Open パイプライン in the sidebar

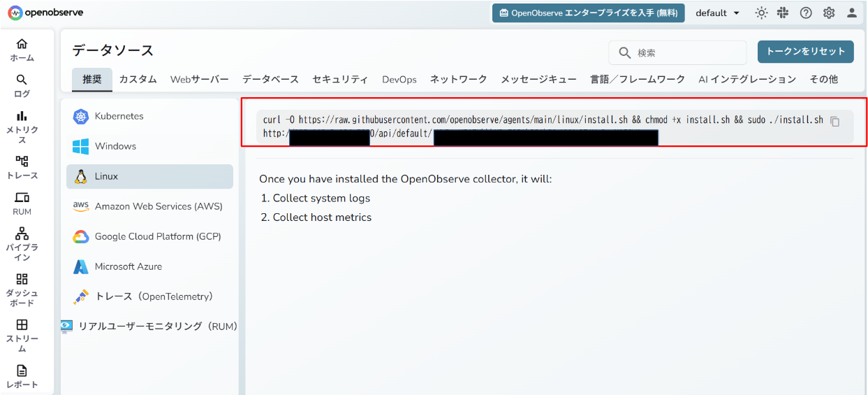coord(22,244)
